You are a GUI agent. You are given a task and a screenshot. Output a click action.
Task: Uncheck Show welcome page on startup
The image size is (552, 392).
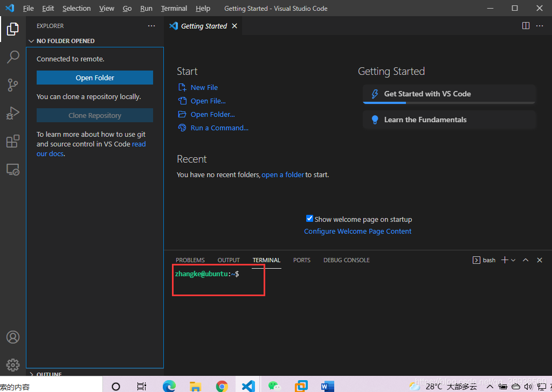coord(309,219)
